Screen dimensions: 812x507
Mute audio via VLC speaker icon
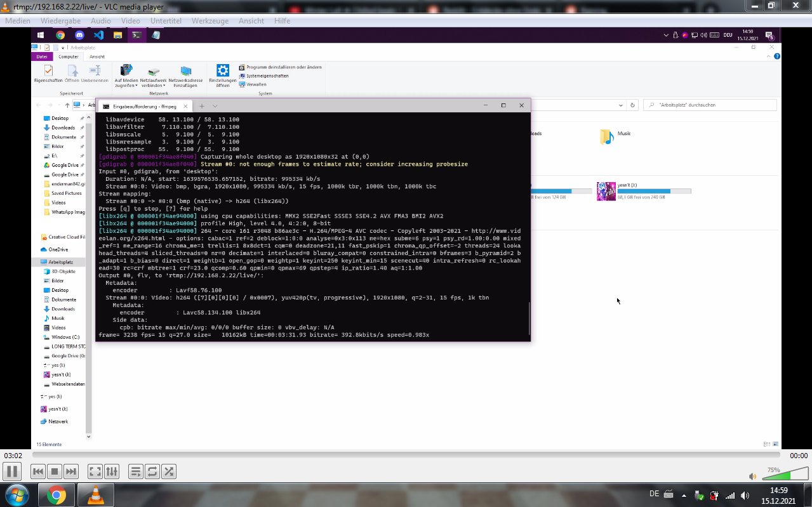click(x=752, y=476)
